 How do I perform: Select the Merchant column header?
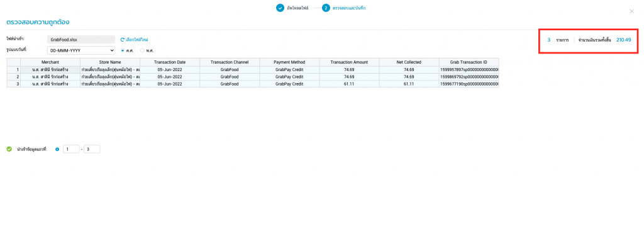[50, 62]
